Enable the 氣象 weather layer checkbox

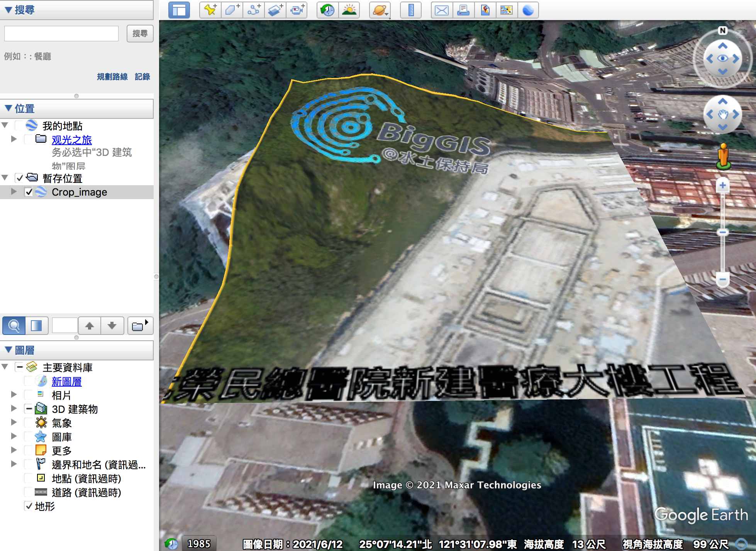29,423
